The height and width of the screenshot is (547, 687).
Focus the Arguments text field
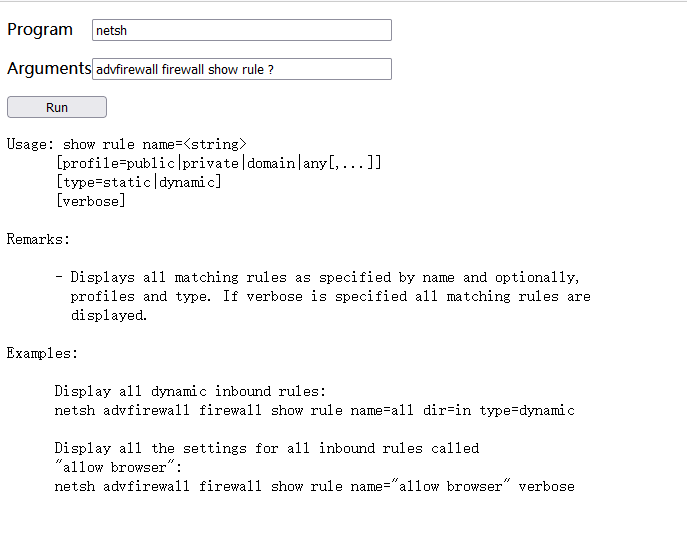(240, 69)
